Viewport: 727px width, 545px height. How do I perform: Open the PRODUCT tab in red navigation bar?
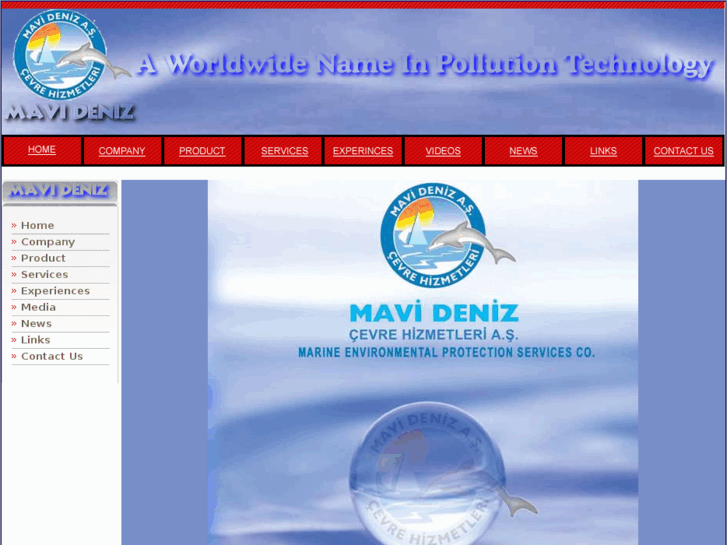(202, 151)
